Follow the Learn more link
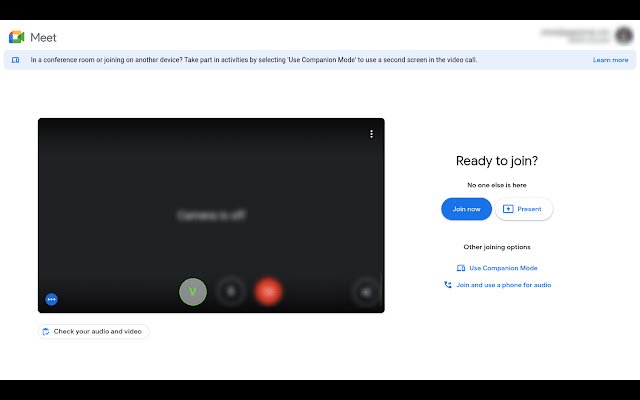Viewport: 640px width, 400px height. pos(611,60)
